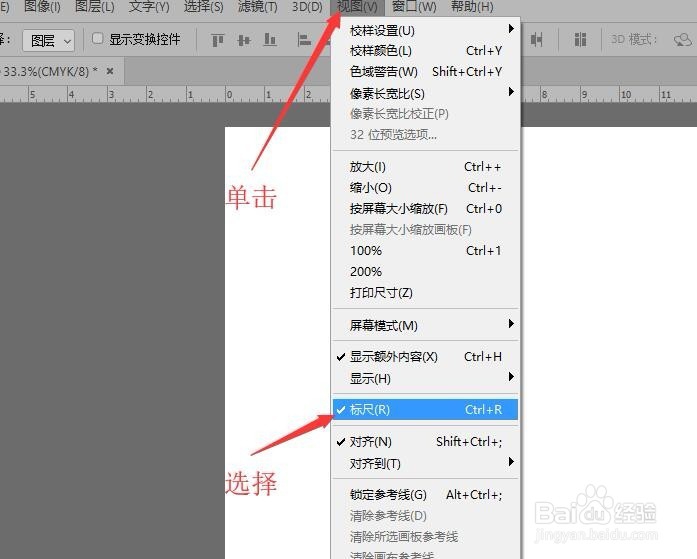Click the align top edges icon

coord(217,40)
